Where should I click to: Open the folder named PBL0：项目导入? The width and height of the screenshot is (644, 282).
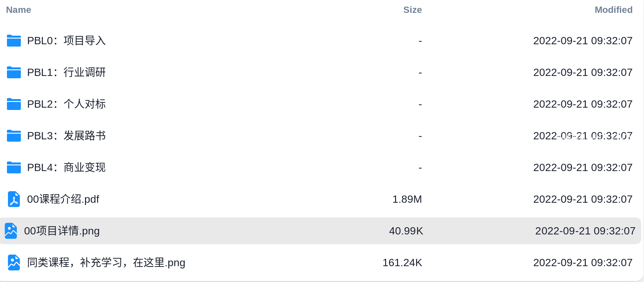point(66,41)
